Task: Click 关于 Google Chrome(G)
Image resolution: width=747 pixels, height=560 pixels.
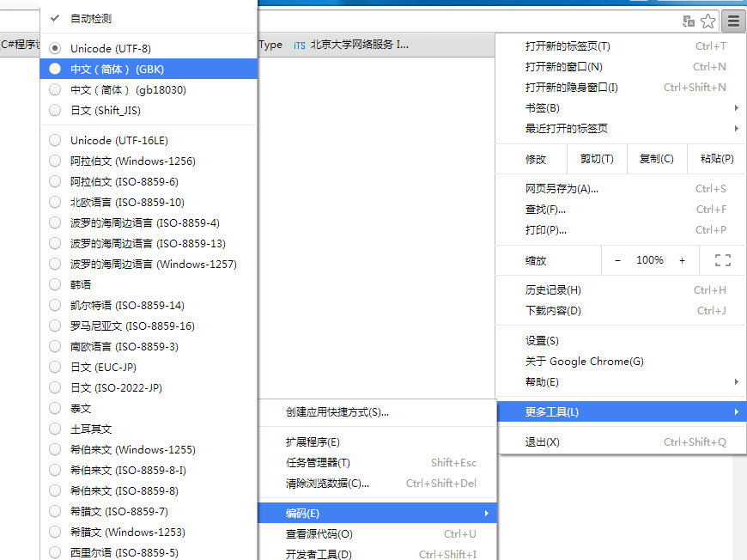Action: pos(621,362)
